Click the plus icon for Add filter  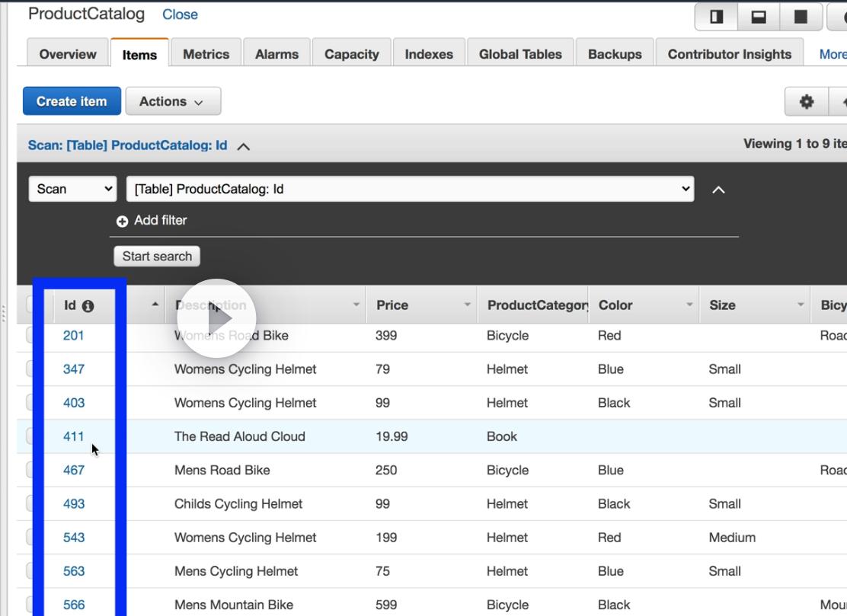[x=122, y=221]
